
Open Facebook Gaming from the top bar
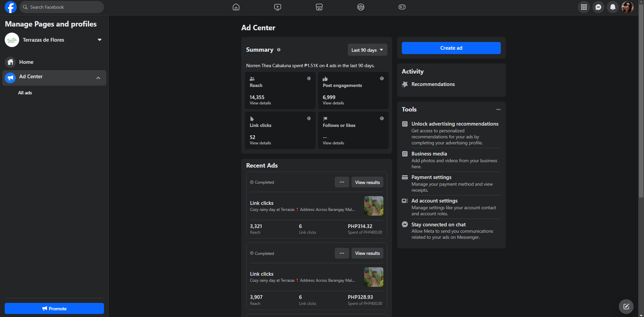[x=402, y=7]
